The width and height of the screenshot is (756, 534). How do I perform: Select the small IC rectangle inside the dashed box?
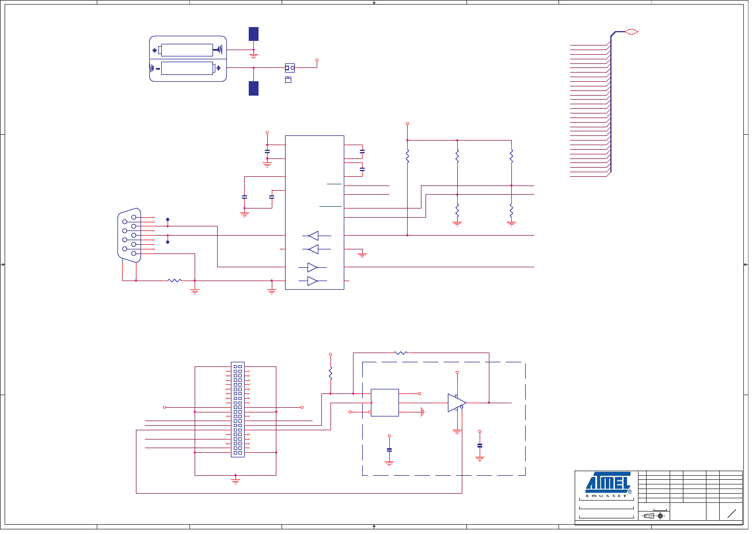click(385, 403)
